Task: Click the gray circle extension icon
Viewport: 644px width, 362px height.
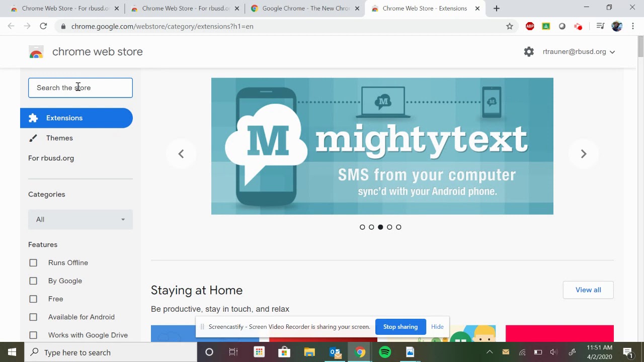Action: click(x=562, y=26)
